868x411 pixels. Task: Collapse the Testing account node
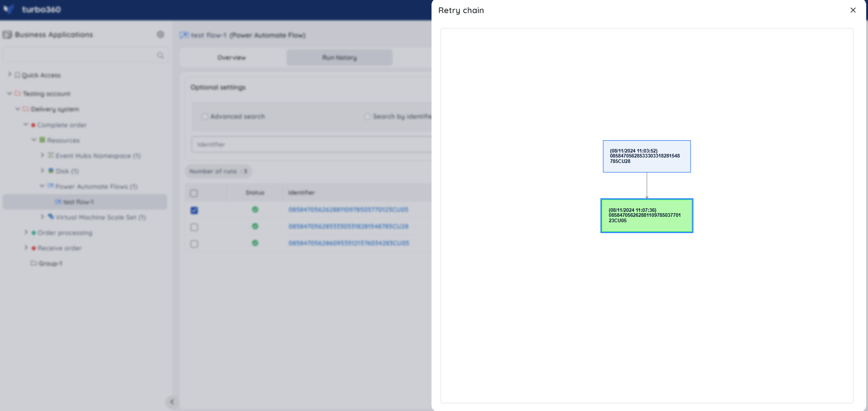click(10, 93)
